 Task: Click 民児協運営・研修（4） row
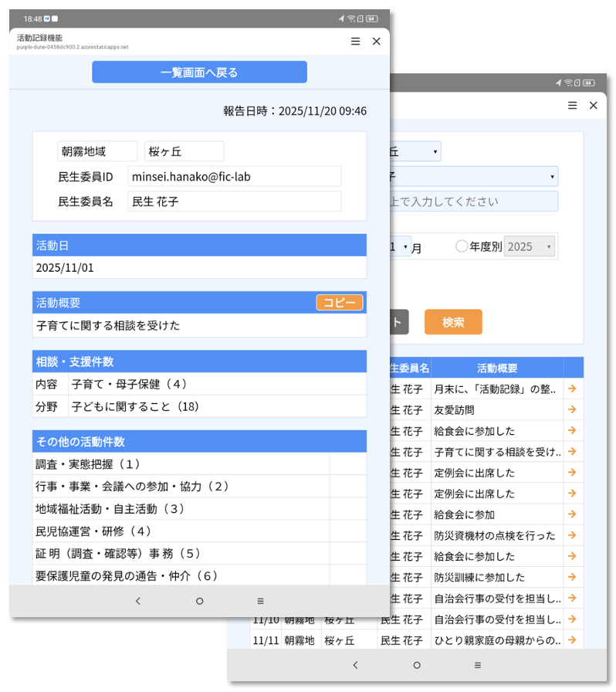pos(199,531)
